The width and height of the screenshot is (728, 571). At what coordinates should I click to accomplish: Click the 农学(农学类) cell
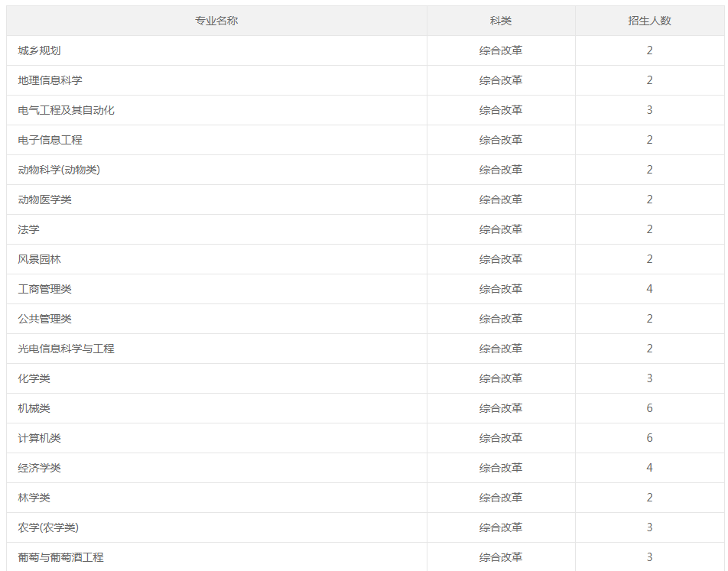pyautogui.click(x=48, y=527)
